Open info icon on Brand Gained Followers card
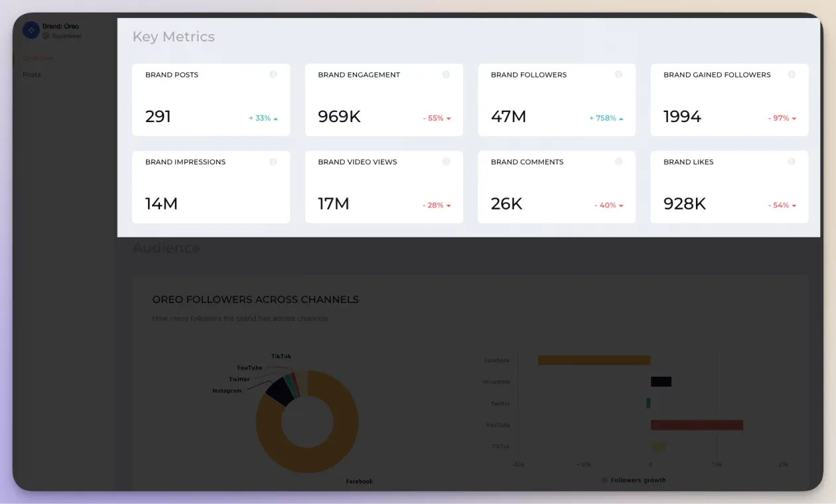Viewport: 836px width, 504px height. click(x=792, y=74)
